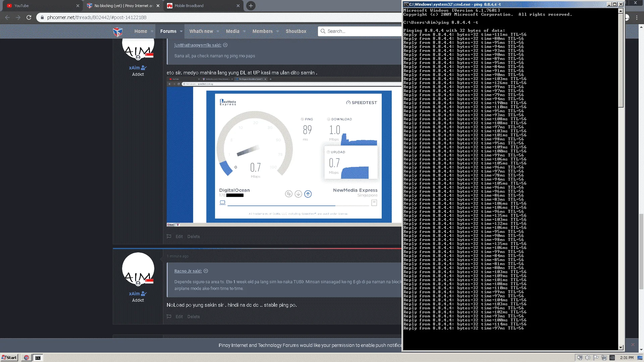Click the cmd scrollbar thumb
Screen dimensions: 644x362
point(621,60)
